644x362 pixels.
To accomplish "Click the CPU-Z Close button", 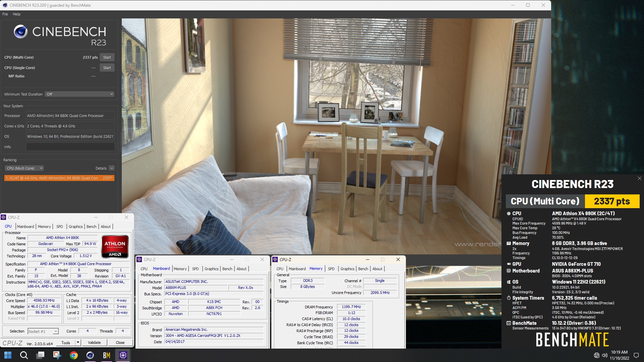I will 120,343.
